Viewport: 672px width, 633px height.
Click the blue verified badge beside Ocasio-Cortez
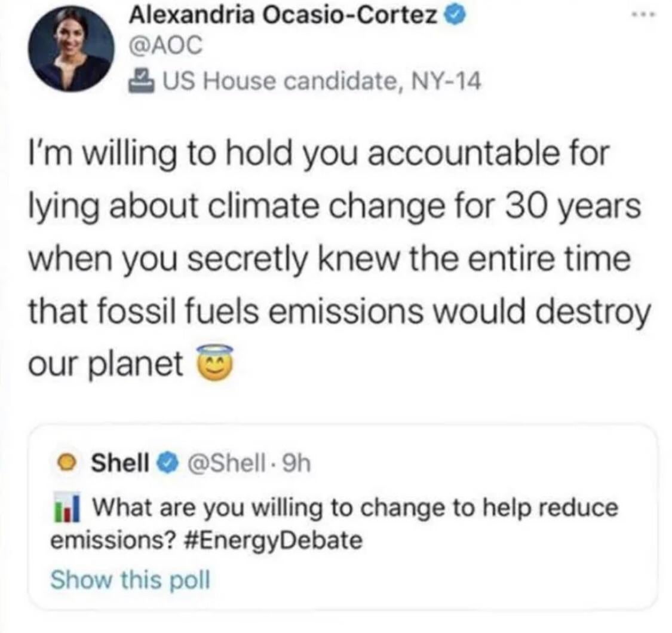tap(452, 18)
